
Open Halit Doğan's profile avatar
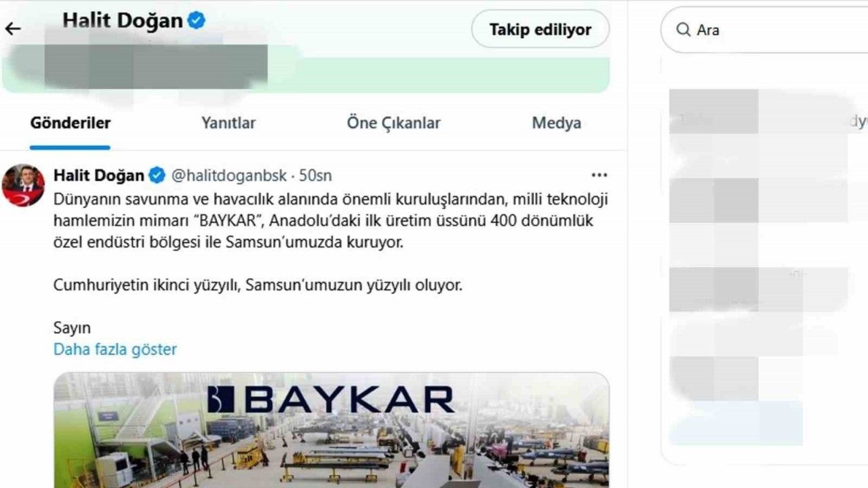tap(24, 185)
